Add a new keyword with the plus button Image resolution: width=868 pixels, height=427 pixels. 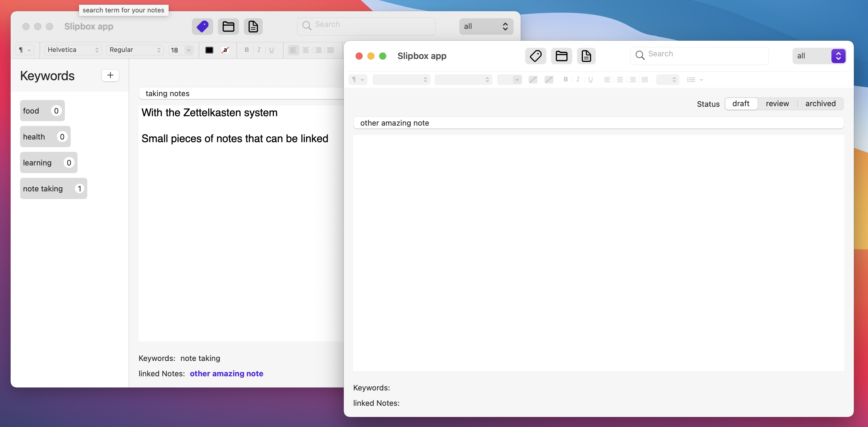click(x=110, y=75)
